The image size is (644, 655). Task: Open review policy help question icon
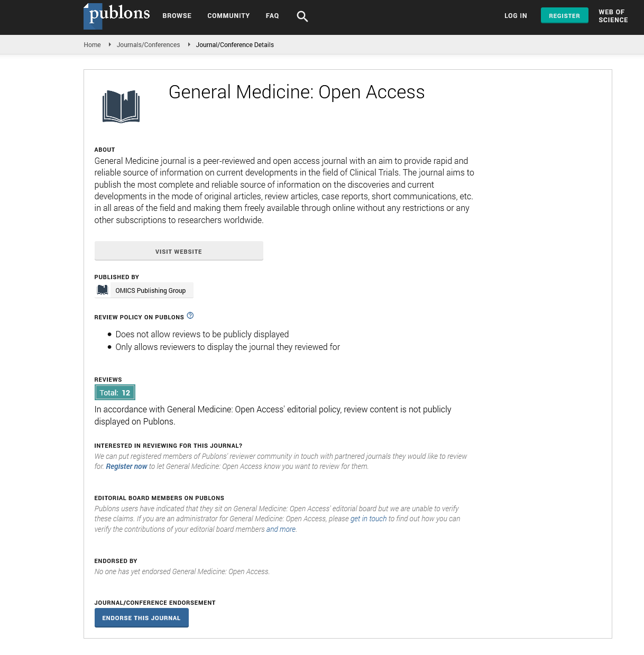190,316
